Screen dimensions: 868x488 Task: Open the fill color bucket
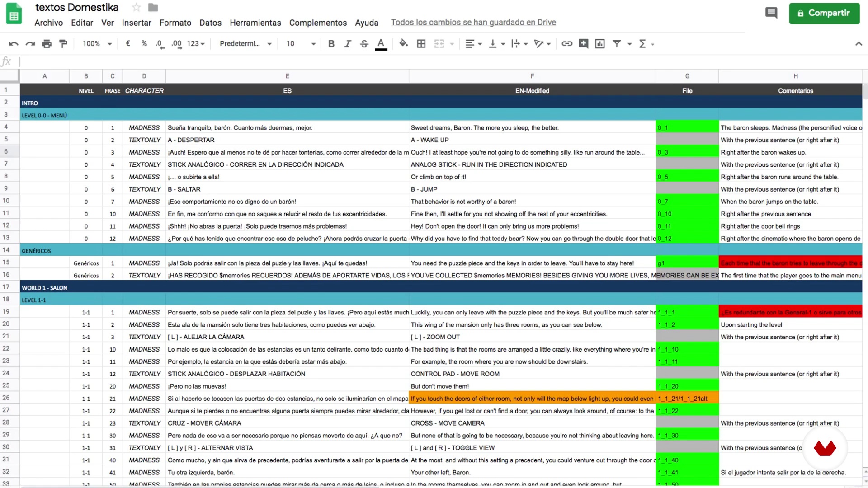(x=404, y=43)
